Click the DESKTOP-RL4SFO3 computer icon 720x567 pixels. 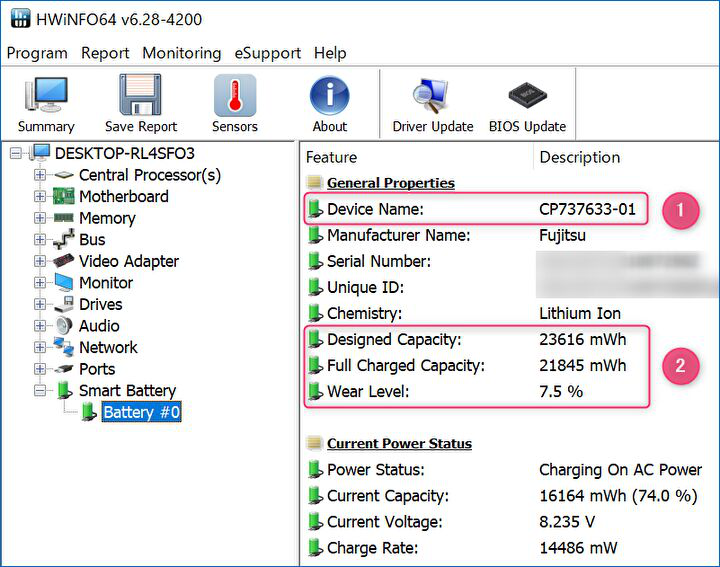tap(40, 152)
